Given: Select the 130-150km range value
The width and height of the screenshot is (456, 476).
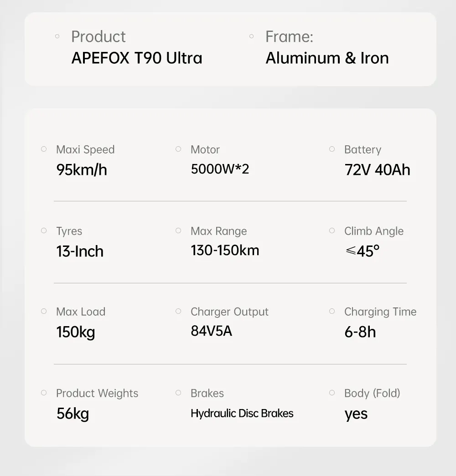Looking at the screenshot, I should [225, 251].
